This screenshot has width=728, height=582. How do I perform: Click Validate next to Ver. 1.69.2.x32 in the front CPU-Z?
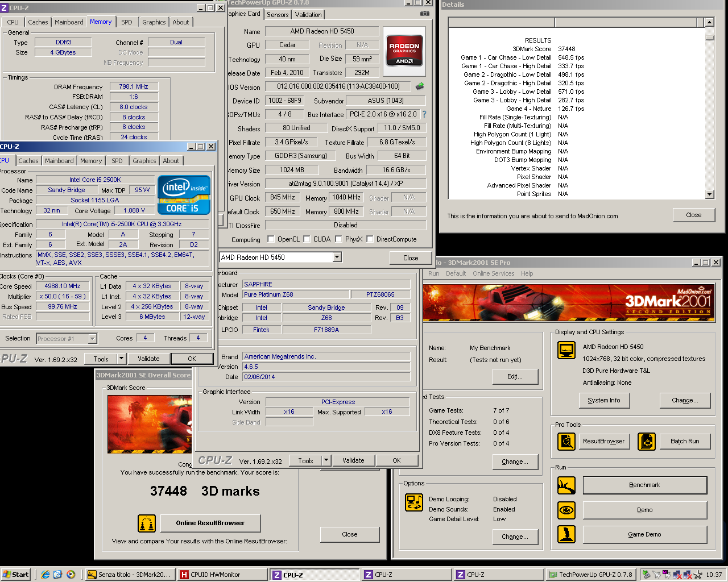(x=148, y=359)
